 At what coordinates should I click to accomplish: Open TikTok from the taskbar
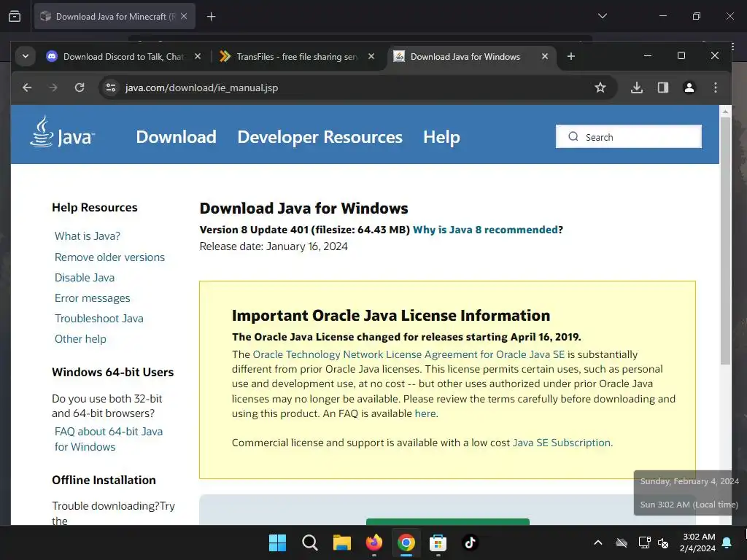(x=471, y=542)
